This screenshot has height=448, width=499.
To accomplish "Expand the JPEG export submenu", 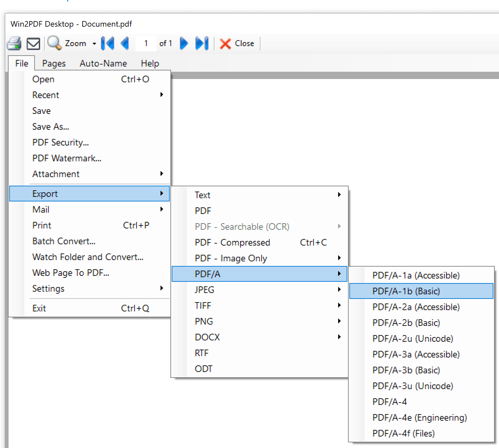I will tap(260, 290).
